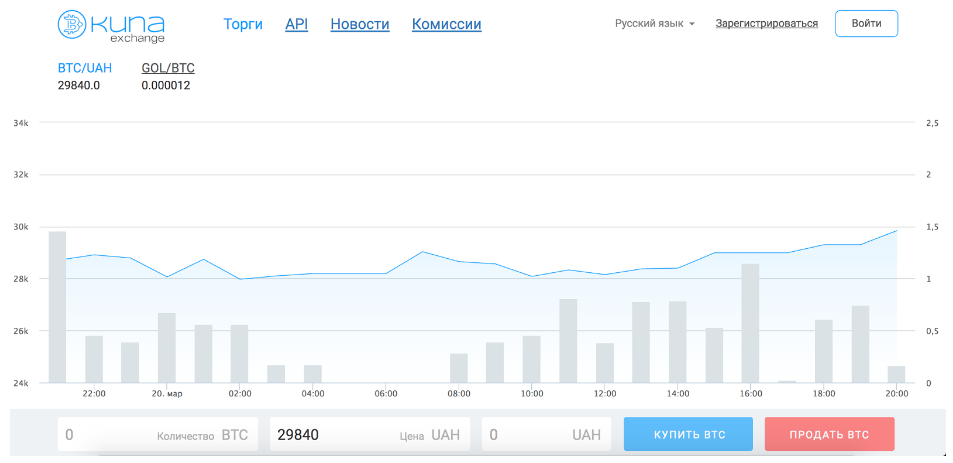Click the tallest volume bar at chart start
This screenshot has height=463, width=953.
57,307
